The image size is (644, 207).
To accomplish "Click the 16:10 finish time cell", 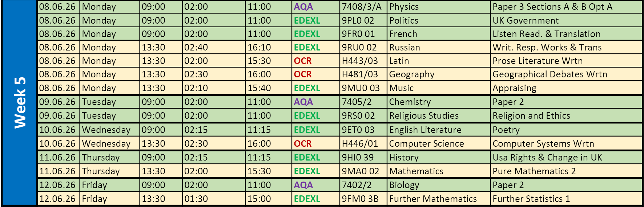I will 259,48.
